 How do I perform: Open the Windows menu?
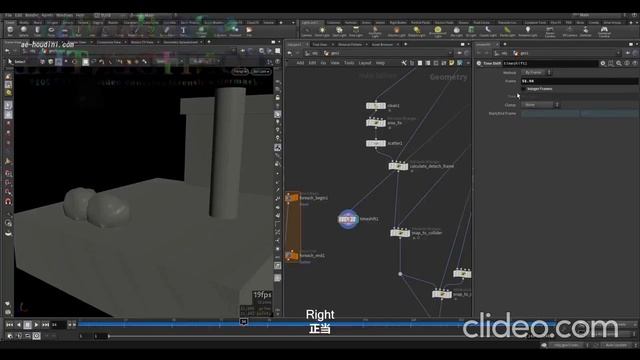pos(64,16)
